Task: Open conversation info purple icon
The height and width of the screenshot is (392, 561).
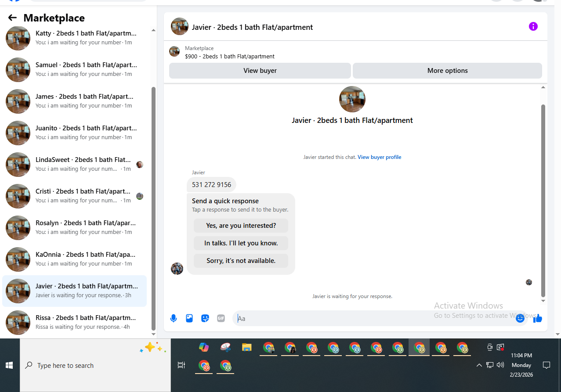Action: [533, 26]
